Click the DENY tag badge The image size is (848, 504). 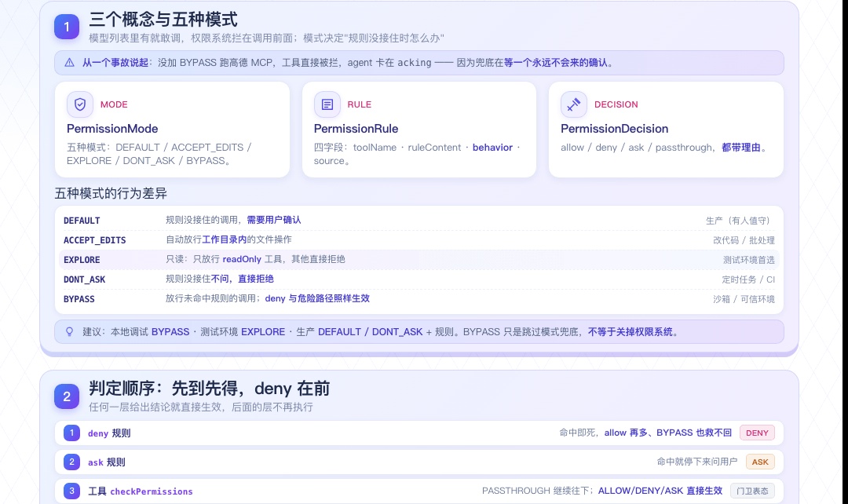[x=757, y=433]
